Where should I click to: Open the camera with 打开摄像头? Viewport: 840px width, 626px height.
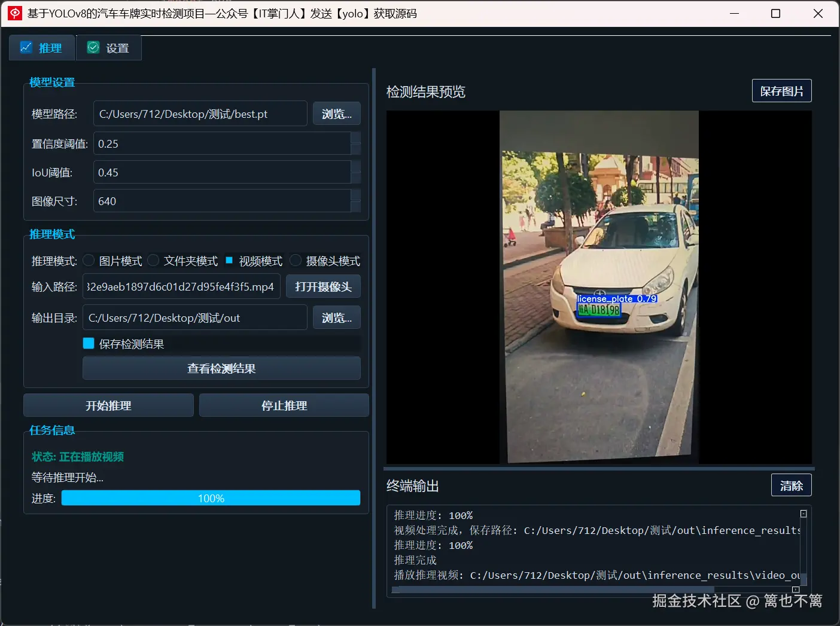[x=323, y=286]
